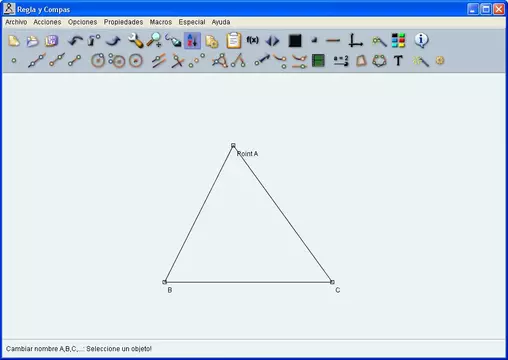Open the multicolor show-colors selector

click(x=398, y=40)
